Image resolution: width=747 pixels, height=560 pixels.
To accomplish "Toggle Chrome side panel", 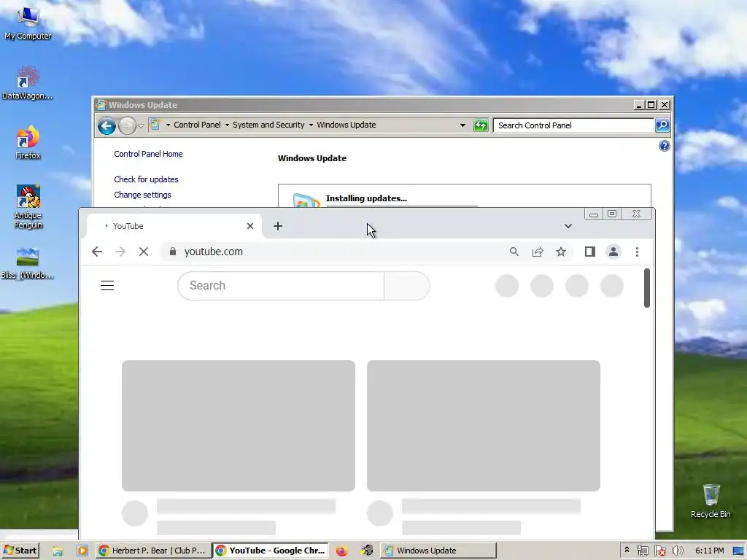I will 589,252.
